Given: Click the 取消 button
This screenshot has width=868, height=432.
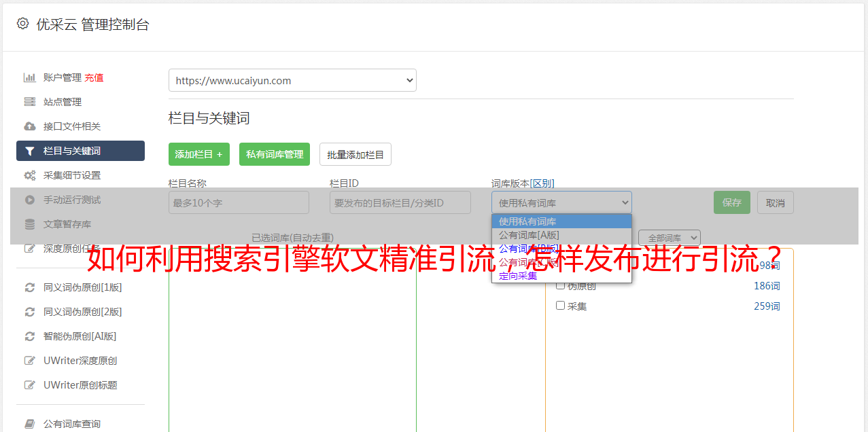Looking at the screenshot, I should 776,202.
